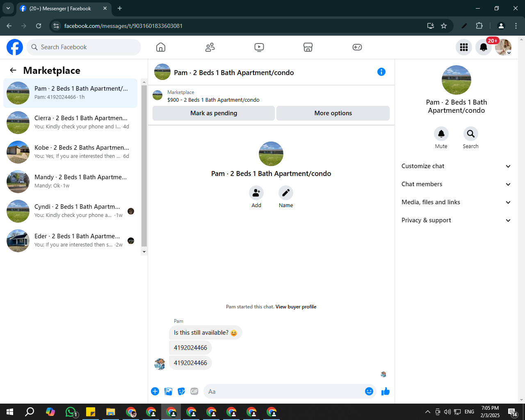Open View buyer profile link
The width and height of the screenshot is (525, 420).
pos(296,307)
